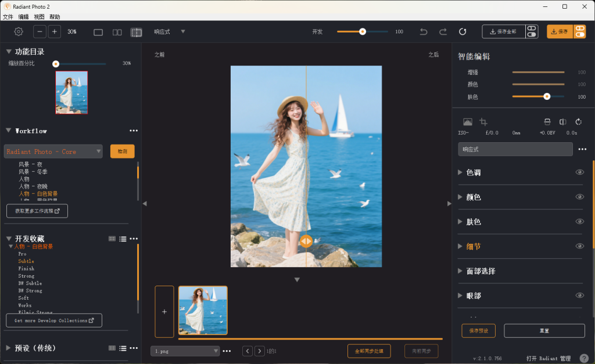Switch to single image view mode
Screen dimensions: 595x364
[98, 33]
